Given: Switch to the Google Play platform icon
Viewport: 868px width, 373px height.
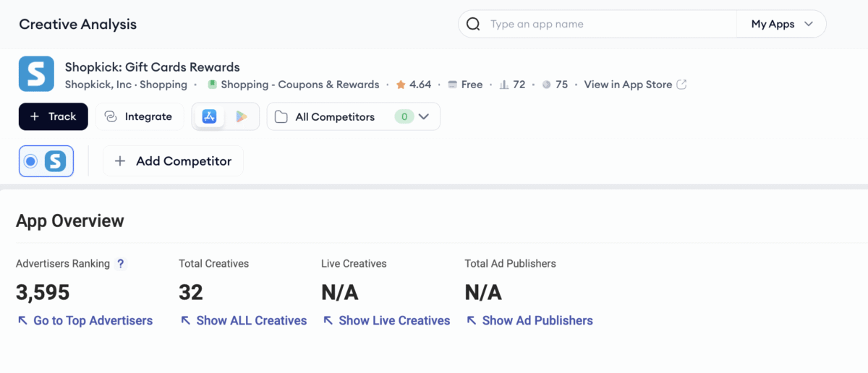Looking at the screenshot, I should click(x=242, y=116).
